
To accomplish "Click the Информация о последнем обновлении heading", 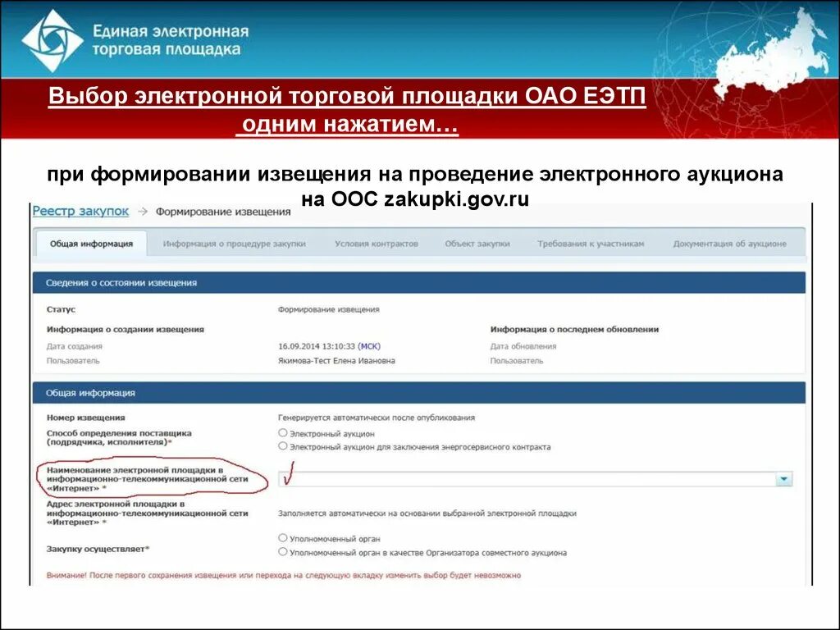I will [x=574, y=330].
